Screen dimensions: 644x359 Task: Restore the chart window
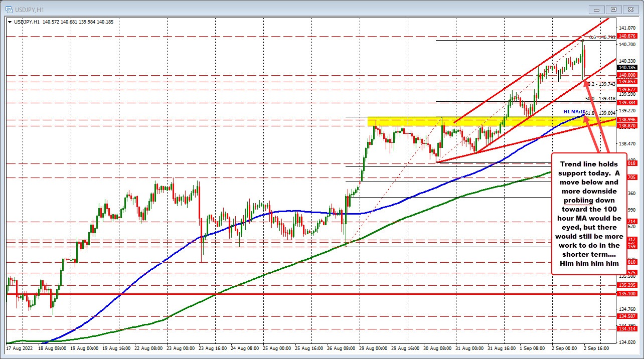point(613,9)
